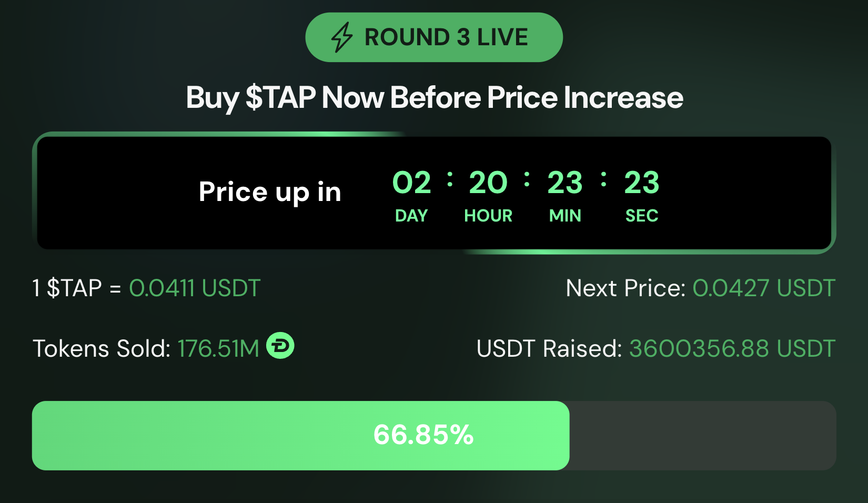The width and height of the screenshot is (868, 503).
Task: Click the 0.0411 USDT current price
Action: (x=195, y=288)
